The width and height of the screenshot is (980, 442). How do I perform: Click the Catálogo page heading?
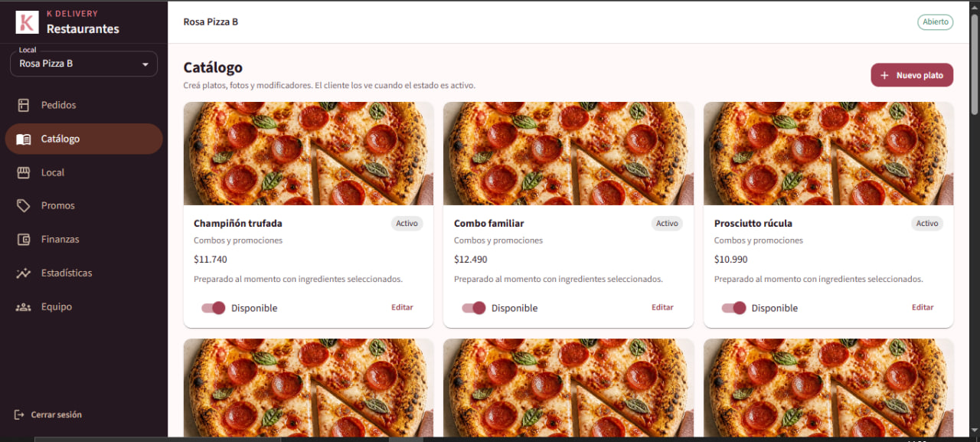coord(213,68)
